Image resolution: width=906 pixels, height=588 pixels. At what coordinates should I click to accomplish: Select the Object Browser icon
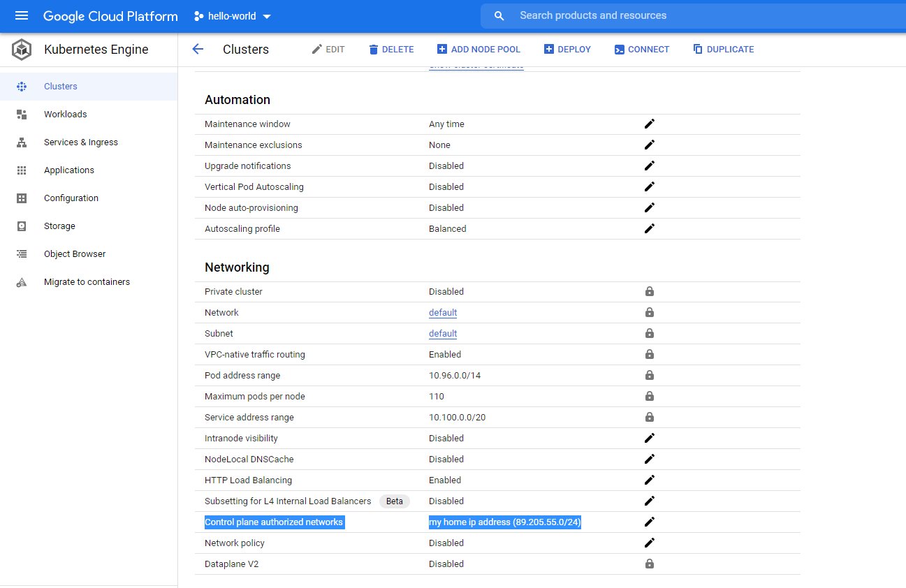coord(22,253)
